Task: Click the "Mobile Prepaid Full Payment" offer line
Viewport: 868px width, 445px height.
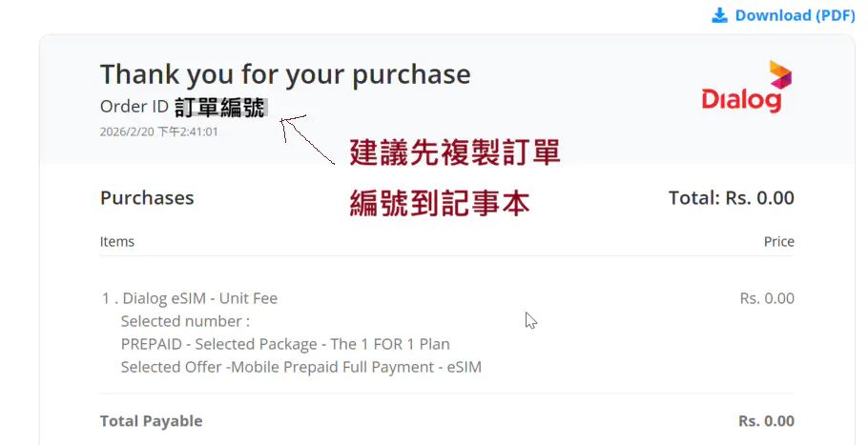Action: [x=301, y=367]
